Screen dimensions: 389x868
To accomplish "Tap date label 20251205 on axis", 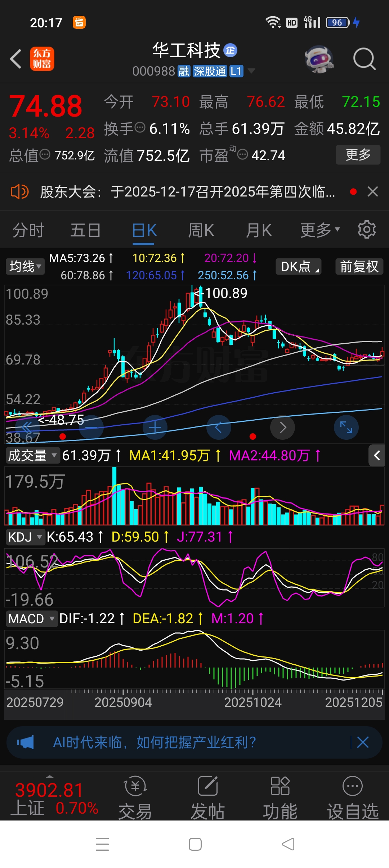I will click(353, 702).
